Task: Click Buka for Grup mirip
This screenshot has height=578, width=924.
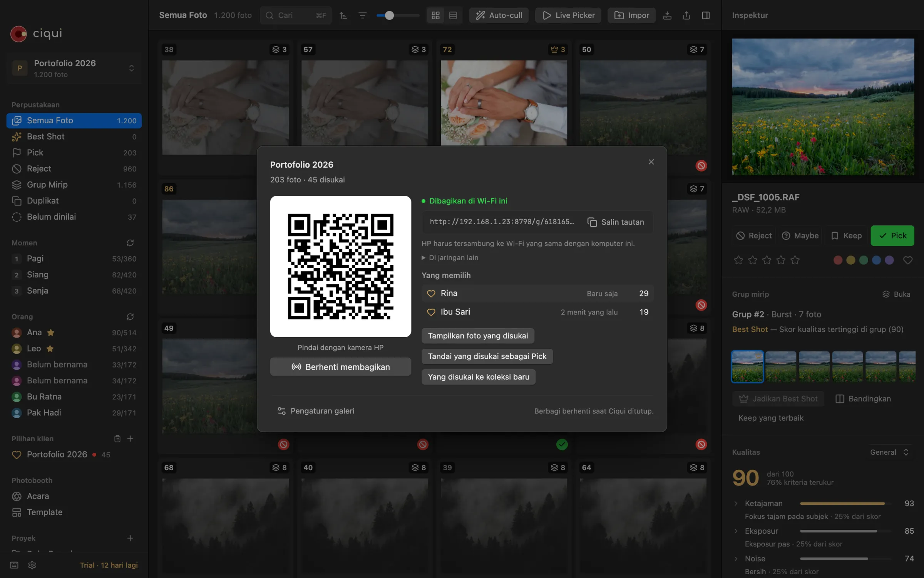Action: coord(896,294)
